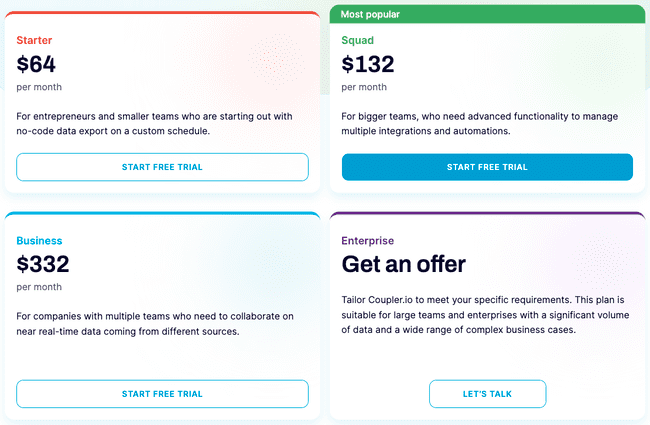This screenshot has height=425, width=650.
Task: Select the $332 Business price
Action: [43, 265]
